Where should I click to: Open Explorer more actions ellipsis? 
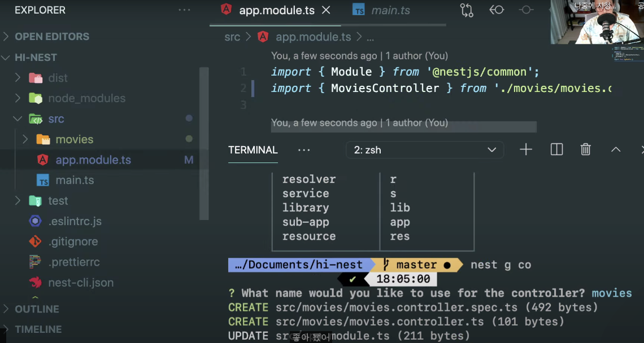point(184,10)
